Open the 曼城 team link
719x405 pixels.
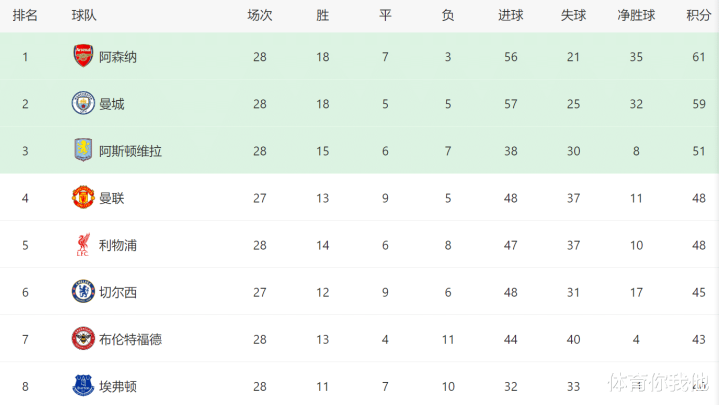pyautogui.click(x=112, y=104)
